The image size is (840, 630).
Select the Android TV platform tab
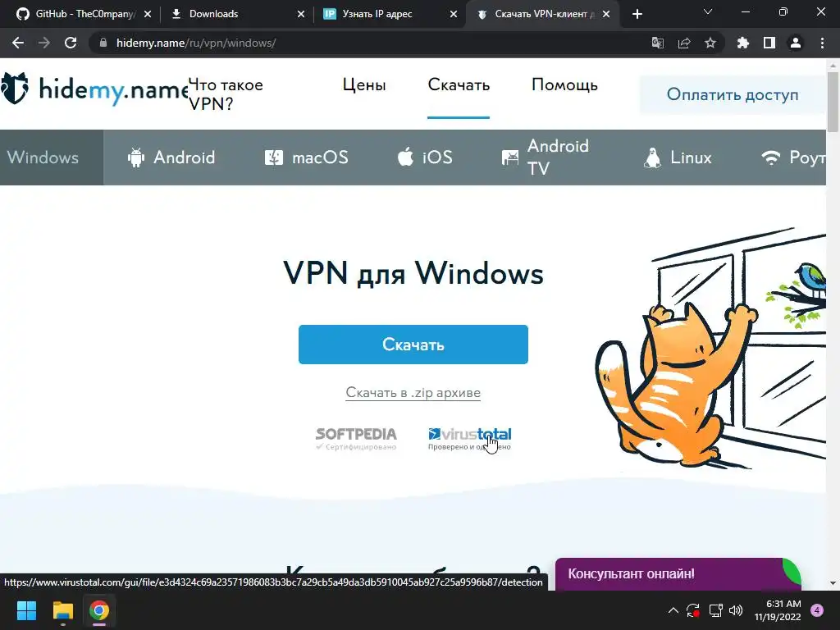(545, 157)
